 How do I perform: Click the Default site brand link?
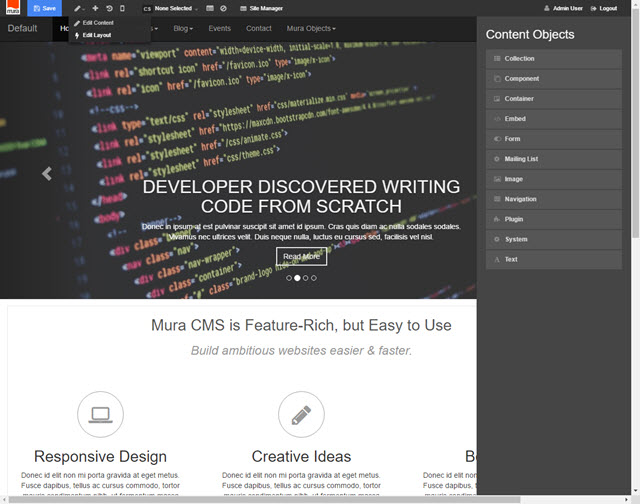22,28
